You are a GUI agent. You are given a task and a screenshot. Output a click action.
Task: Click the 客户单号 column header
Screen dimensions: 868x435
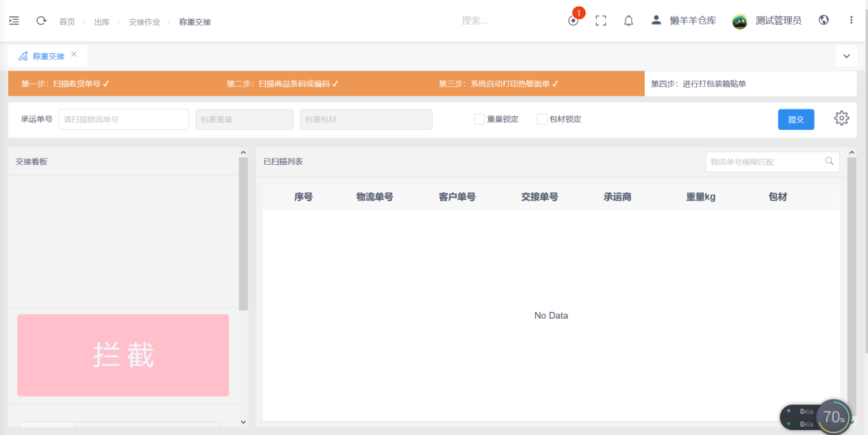[457, 197]
